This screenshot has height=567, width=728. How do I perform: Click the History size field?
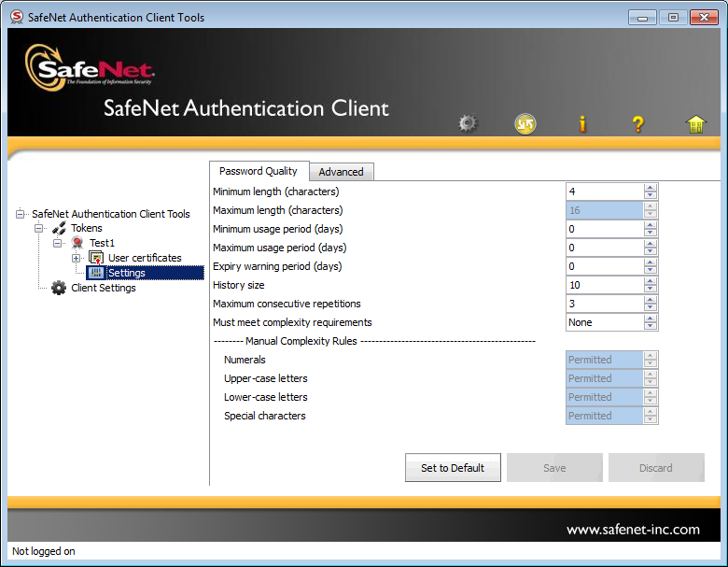coord(605,285)
